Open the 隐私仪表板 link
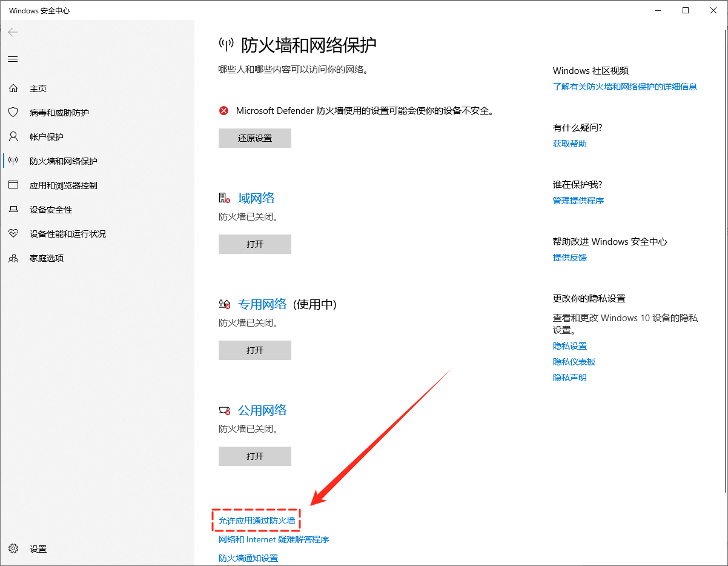This screenshot has width=728, height=566. [574, 362]
